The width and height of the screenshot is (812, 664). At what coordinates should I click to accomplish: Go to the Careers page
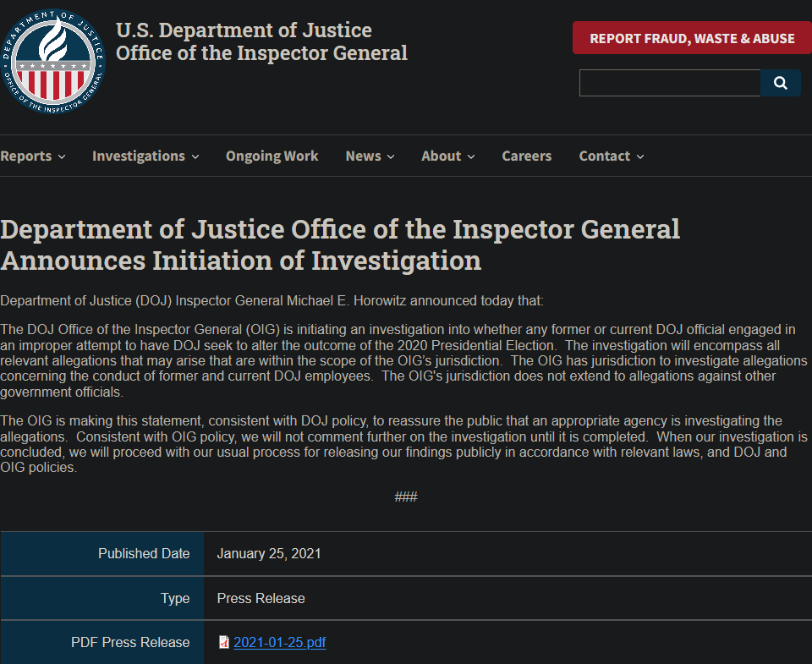(x=527, y=156)
